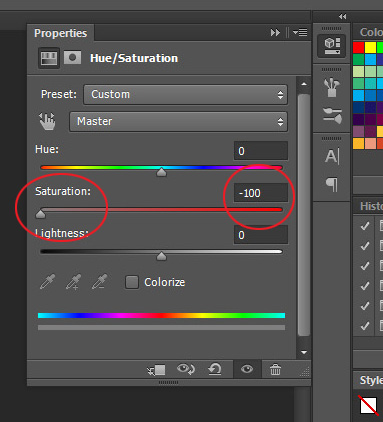Open the 3D panel cube icon

[x=332, y=46]
